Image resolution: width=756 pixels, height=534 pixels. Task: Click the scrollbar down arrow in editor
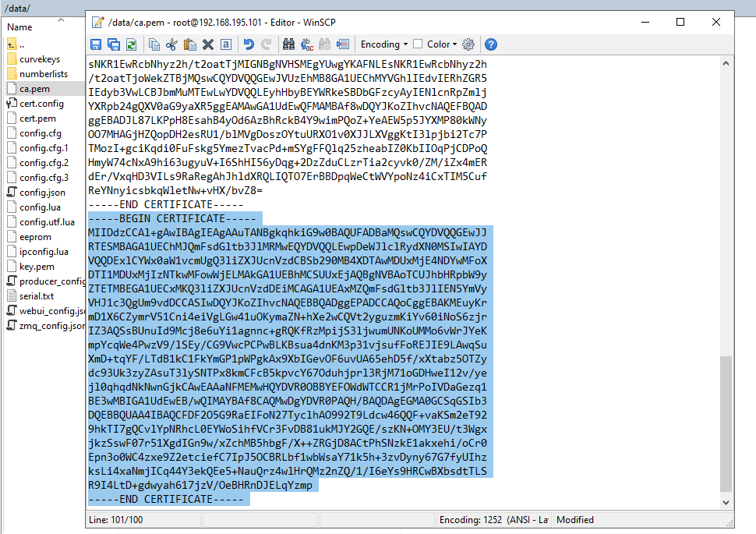tap(726, 502)
